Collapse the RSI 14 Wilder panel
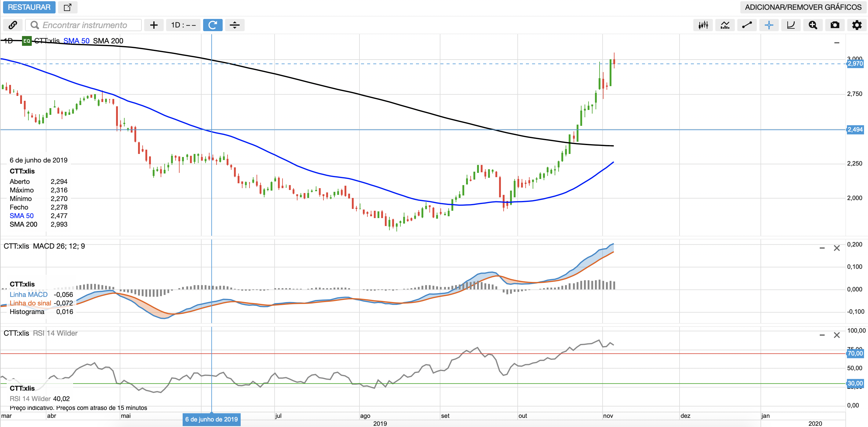This screenshot has width=868, height=427. [822, 335]
